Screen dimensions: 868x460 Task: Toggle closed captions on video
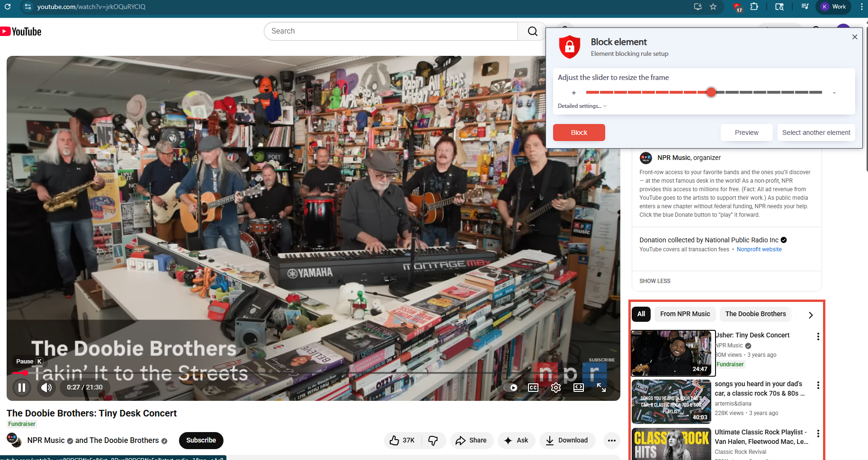point(533,388)
